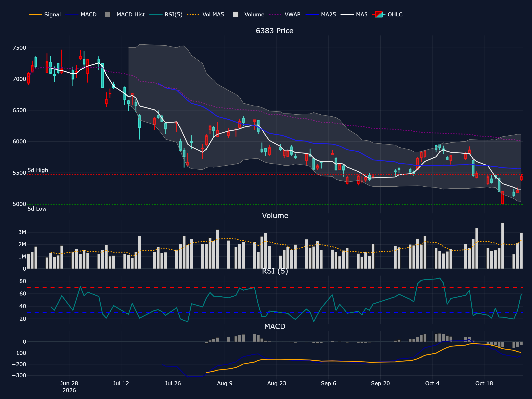
Task: Click the 'Jul 12' x-axis label
Action: (x=121, y=383)
